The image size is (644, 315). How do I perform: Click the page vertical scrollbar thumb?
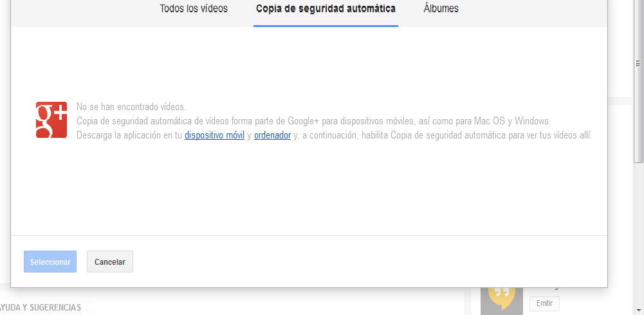[638, 80]
